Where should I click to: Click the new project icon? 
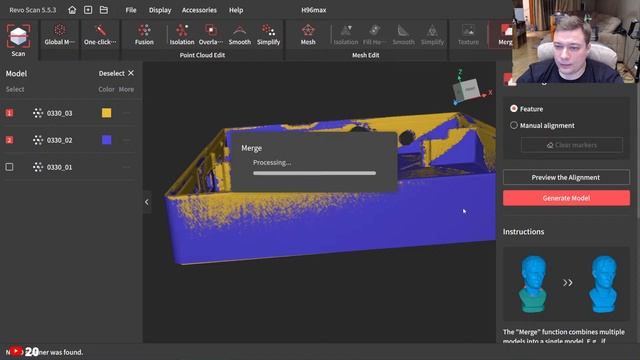click(88, 10)
